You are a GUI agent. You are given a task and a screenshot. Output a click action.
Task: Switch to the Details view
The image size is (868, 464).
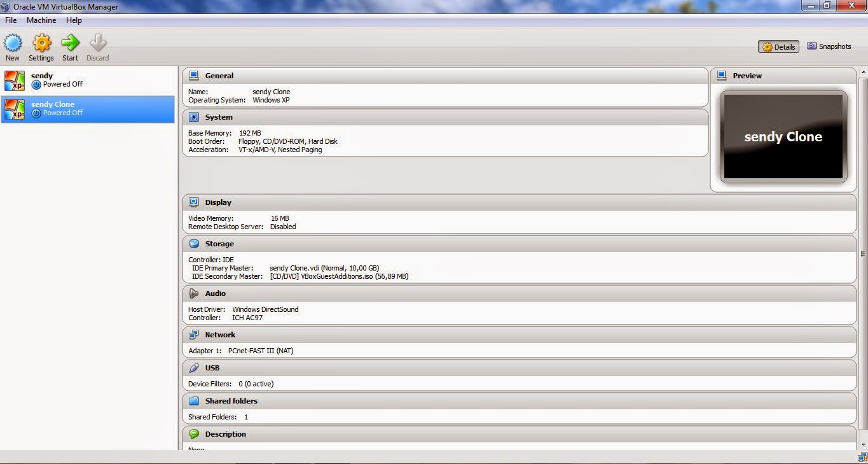[779, 46]
